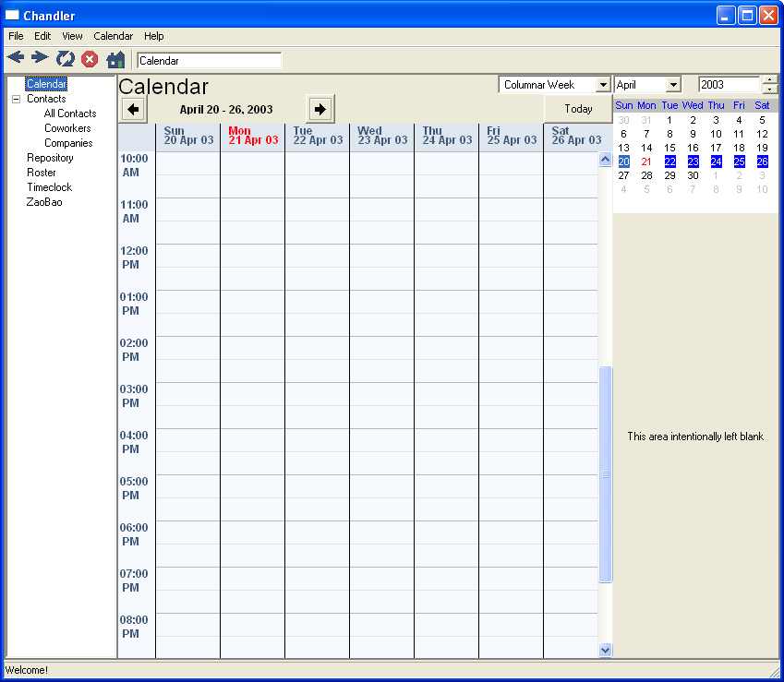This screenshot has height=682, width=784.
Task: Click the Fri 25 Apr 03 column header
Action: pyautogui.click(x=511, y=136)
